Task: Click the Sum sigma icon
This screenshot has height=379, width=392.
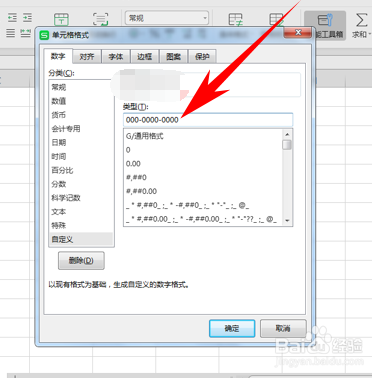Action: point(362,20)
